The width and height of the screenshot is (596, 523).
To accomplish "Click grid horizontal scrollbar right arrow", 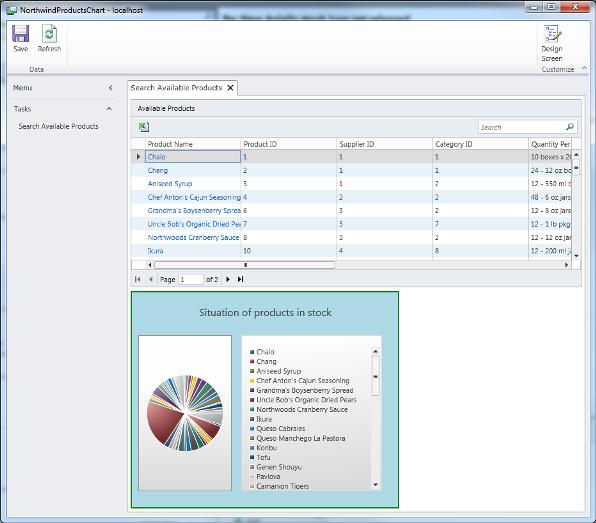I will pos(566,265).
